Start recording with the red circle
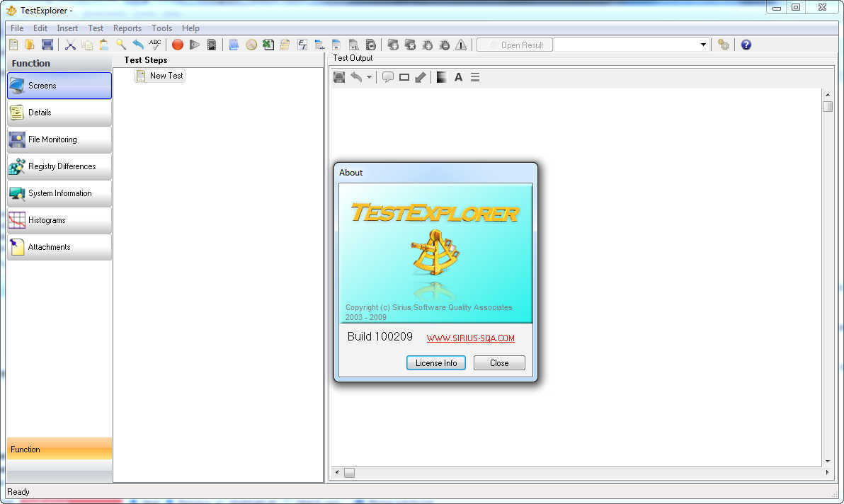Viewport: 844px width, 504px height. pyautogui.click(x=178, y=45)
